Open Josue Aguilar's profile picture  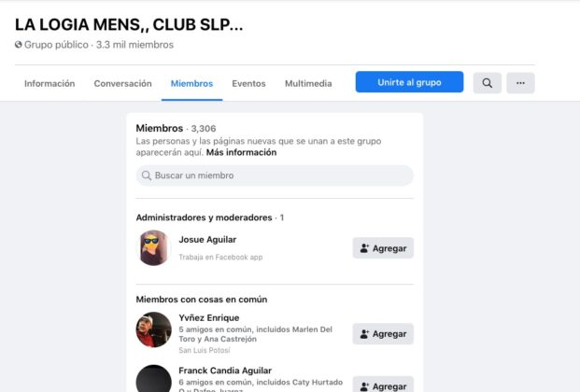(153, 247)
